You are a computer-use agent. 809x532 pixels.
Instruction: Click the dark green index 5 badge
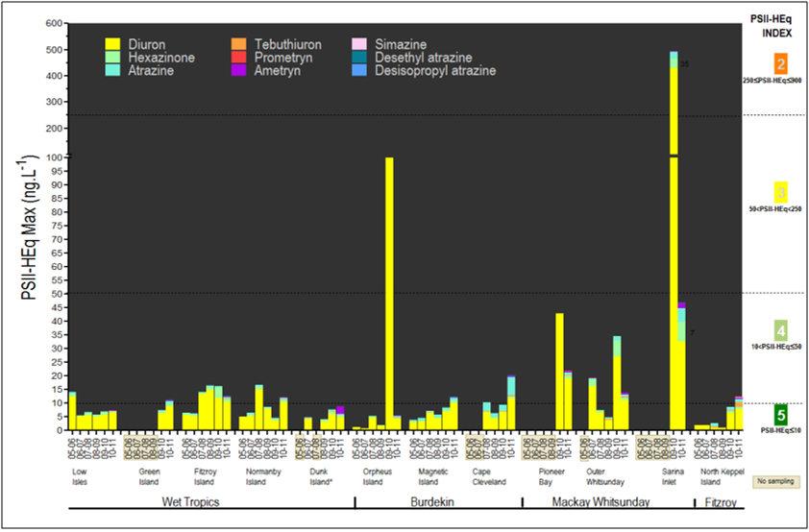click(781, 415)
